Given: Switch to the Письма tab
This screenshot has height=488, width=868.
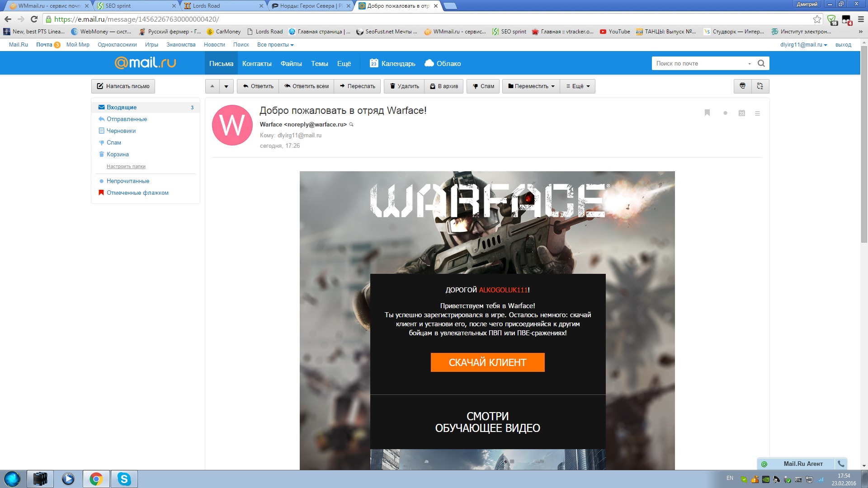Looking at the screenshot, I should (x=221, y=63).
